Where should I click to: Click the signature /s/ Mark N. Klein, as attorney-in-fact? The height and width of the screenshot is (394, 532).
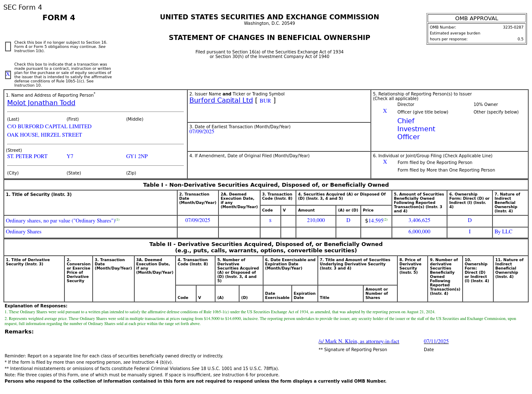(x=359, y=342)
